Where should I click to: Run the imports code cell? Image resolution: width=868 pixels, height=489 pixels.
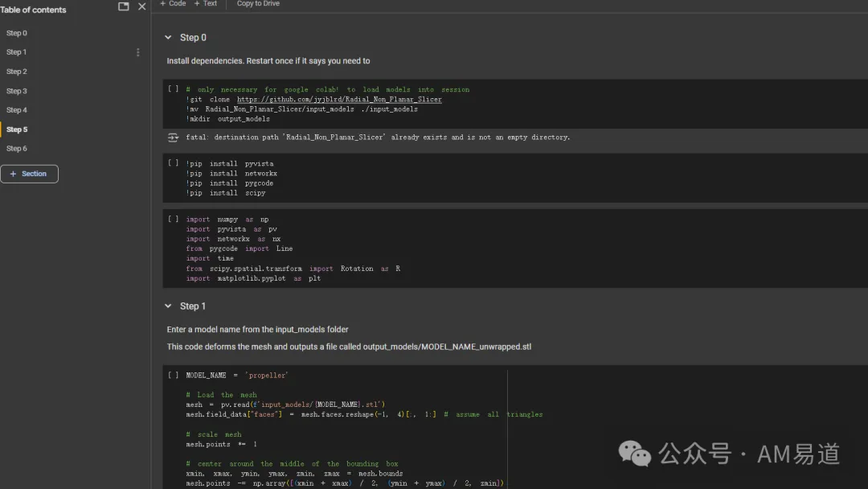pyautogui.click(x=174, y=220)
